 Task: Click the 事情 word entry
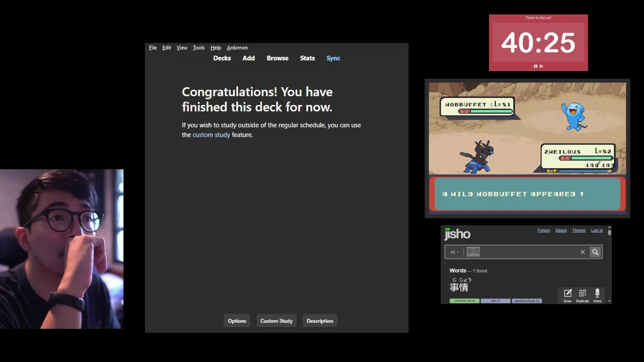click(x=459, y=287)
